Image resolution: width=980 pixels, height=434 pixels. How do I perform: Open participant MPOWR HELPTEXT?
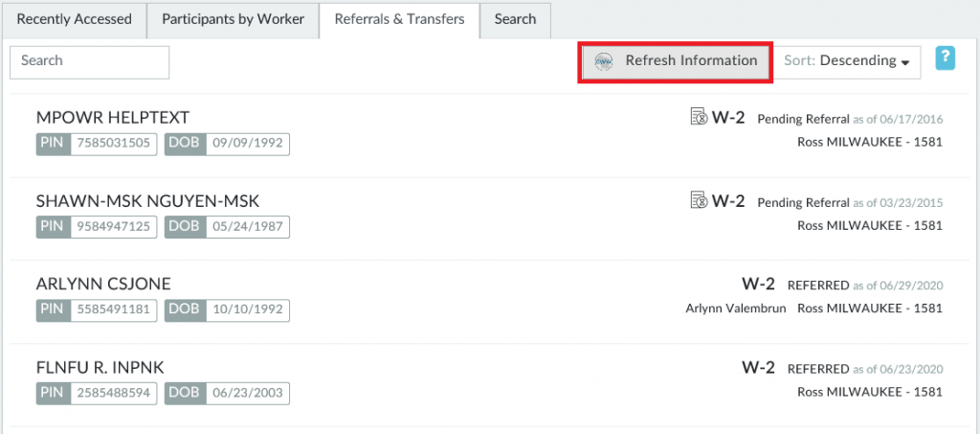coord(113,117)
